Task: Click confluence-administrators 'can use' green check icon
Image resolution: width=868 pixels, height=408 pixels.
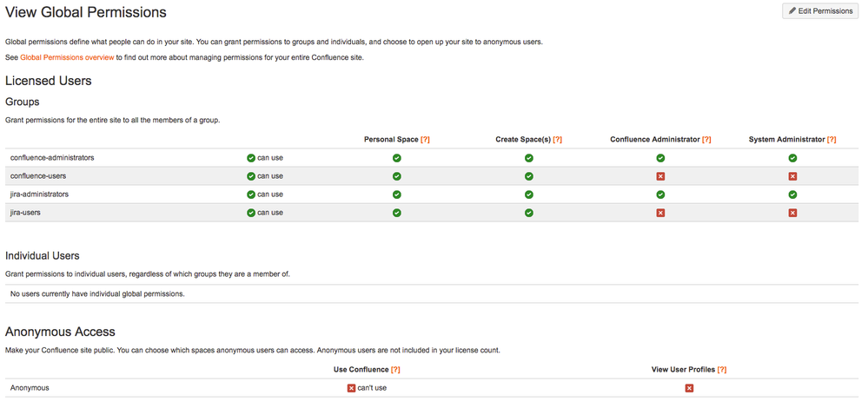Action: click(x=251, y=158)
